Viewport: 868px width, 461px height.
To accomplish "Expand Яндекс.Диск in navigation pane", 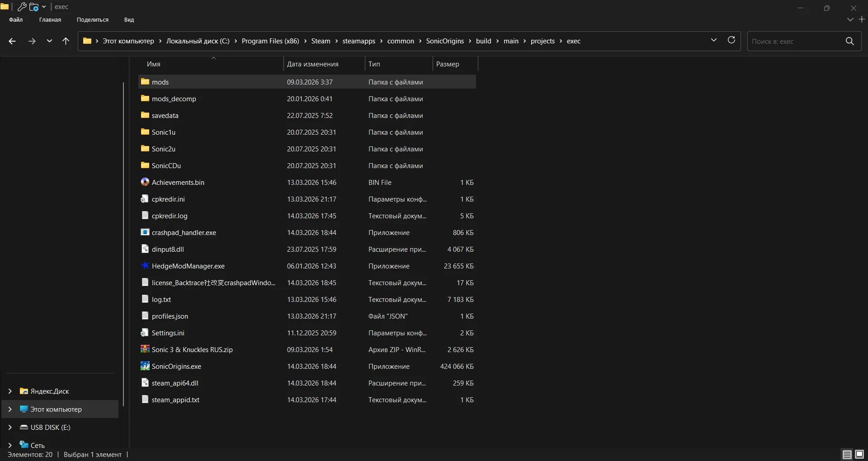I will pos(10,391).
